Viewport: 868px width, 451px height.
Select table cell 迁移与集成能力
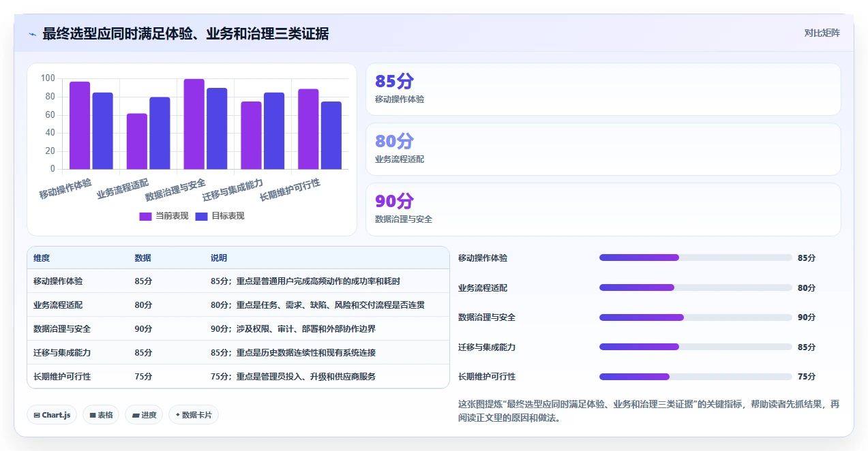coord(62,352)
